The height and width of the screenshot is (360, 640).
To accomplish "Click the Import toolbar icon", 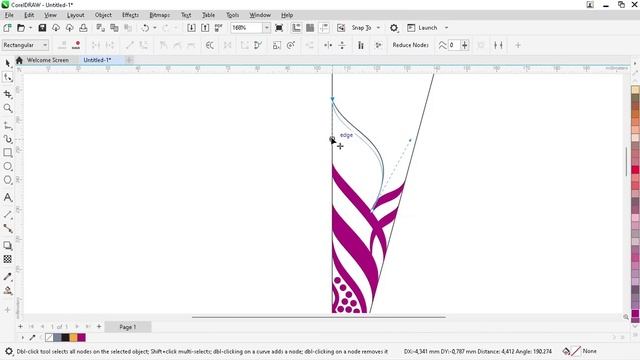I will 191,28.
